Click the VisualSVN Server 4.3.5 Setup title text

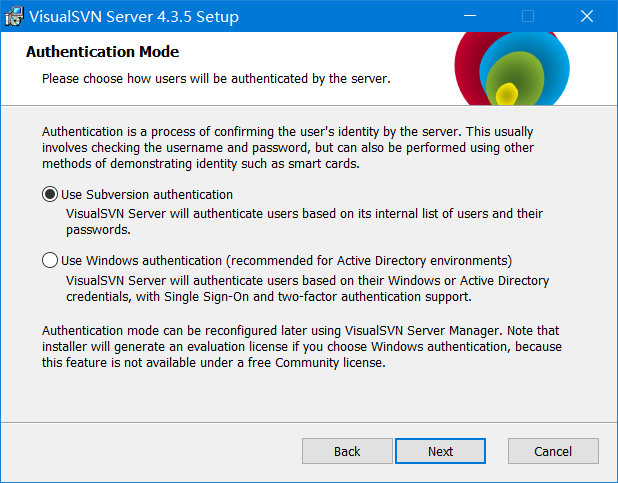(x=134, y=17)
